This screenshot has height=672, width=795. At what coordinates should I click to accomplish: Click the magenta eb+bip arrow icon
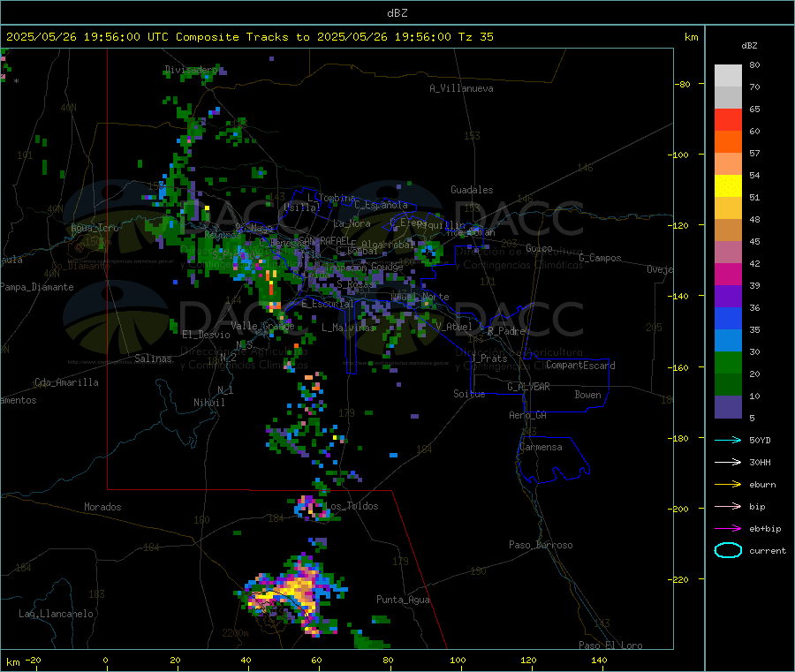[728, 529]
